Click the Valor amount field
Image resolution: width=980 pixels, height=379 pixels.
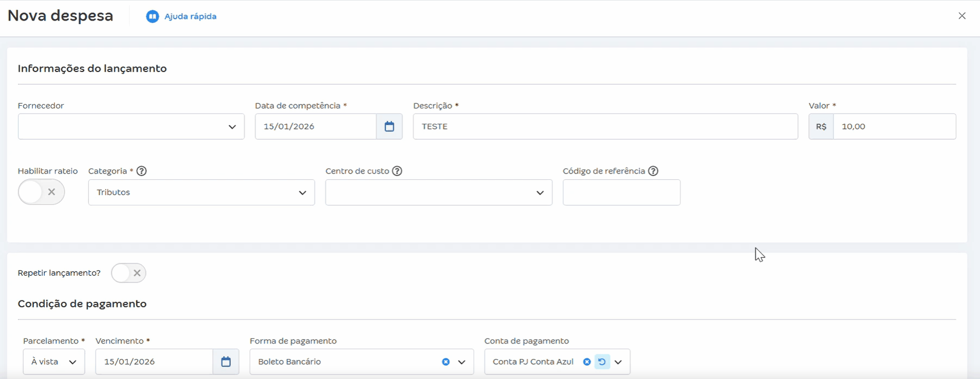(x=894, y=126)
